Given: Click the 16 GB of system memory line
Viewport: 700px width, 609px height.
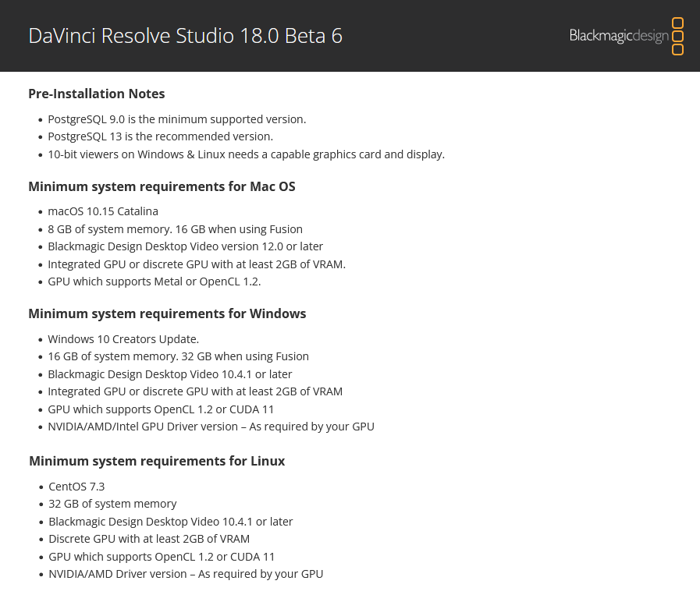Looking at the screenshot, I should (x=178, y=356).
